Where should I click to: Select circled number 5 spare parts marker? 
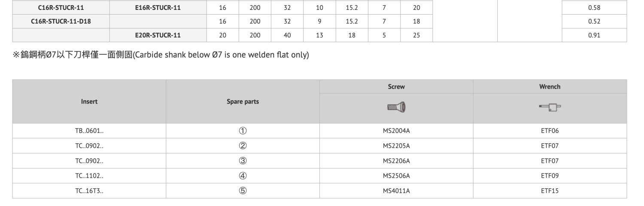pos(243,191)
